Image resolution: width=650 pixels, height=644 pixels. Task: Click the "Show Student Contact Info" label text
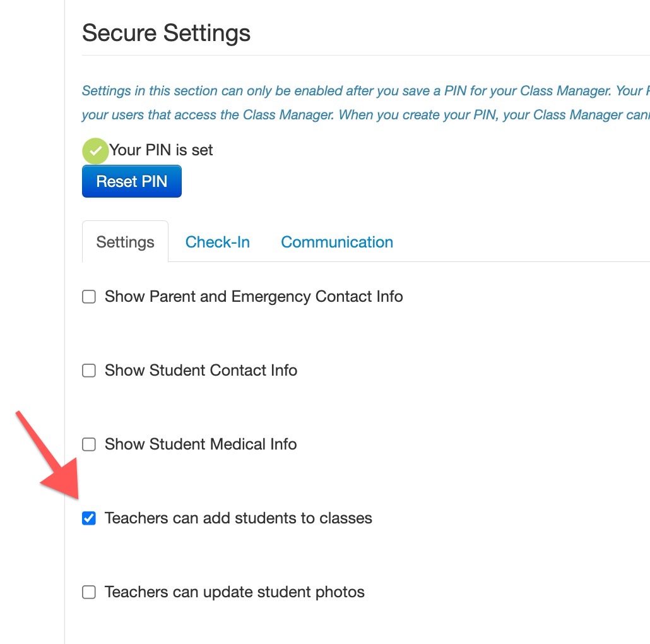coord(201,371)
